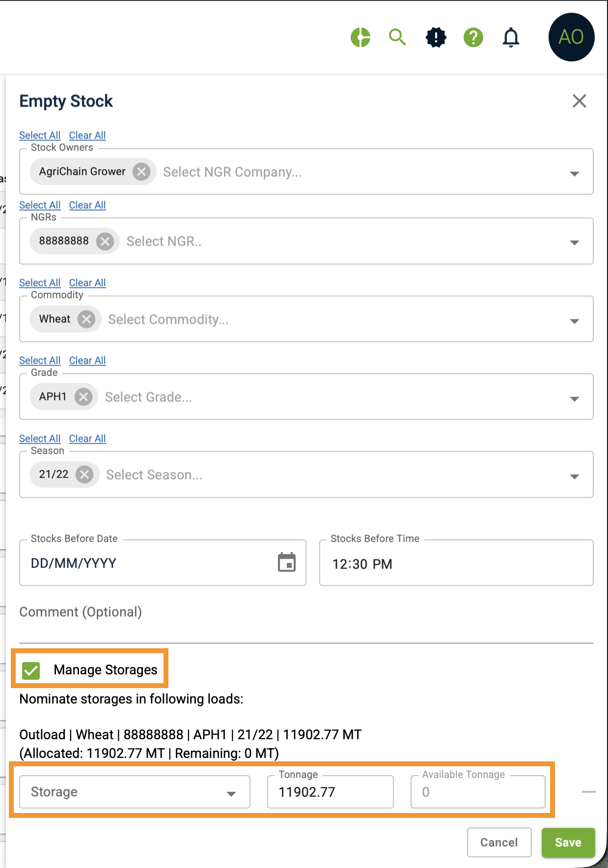Open the alert badge icon

tap(436, 37)
